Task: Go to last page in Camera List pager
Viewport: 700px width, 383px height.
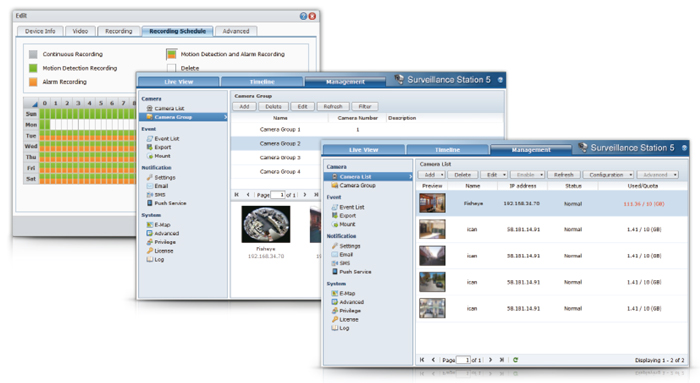Action: coord(502,359)
